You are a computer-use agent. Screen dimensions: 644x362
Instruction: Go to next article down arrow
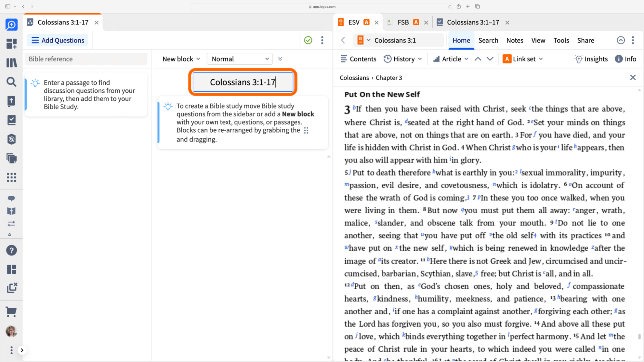pyautogui.click(x=490, y=59)
